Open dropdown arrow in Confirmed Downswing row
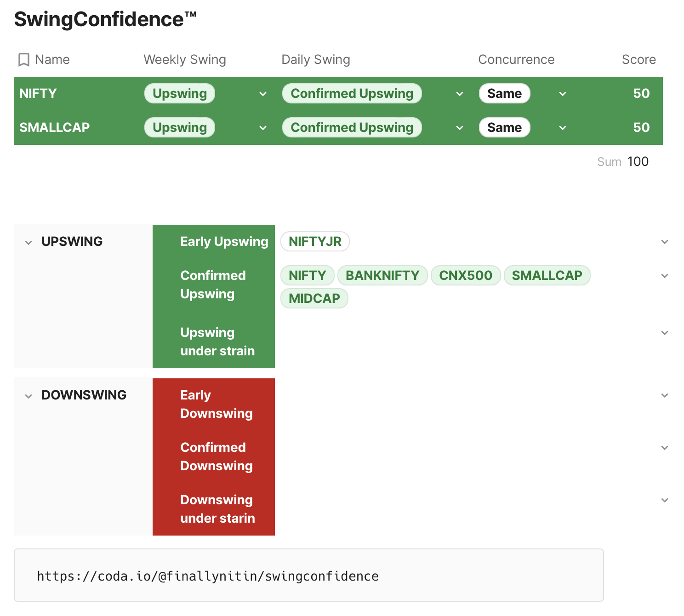Viewport: 684px width, 616px height. coord(665,448)
